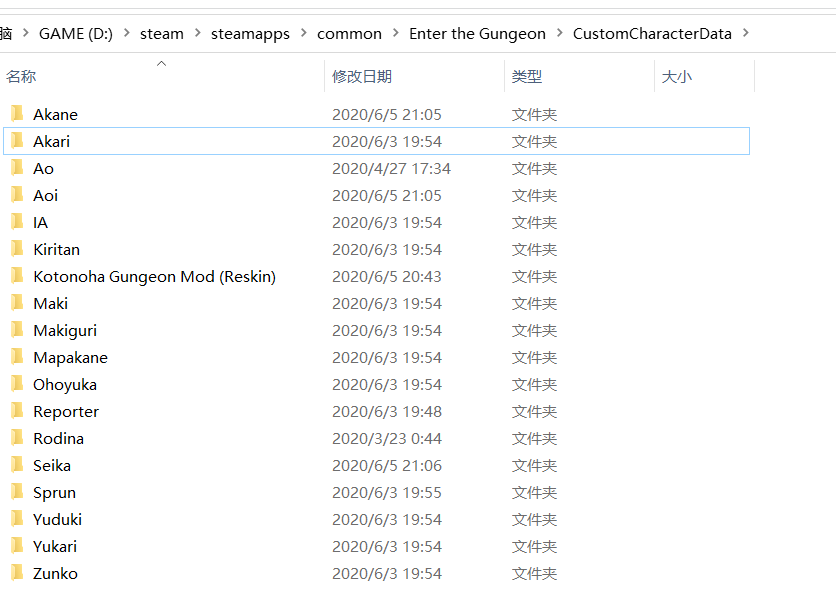The height and width of the screenshot is (616, 836).
Task: Click the Makiguri folder icon
Action: click(17, 330)
